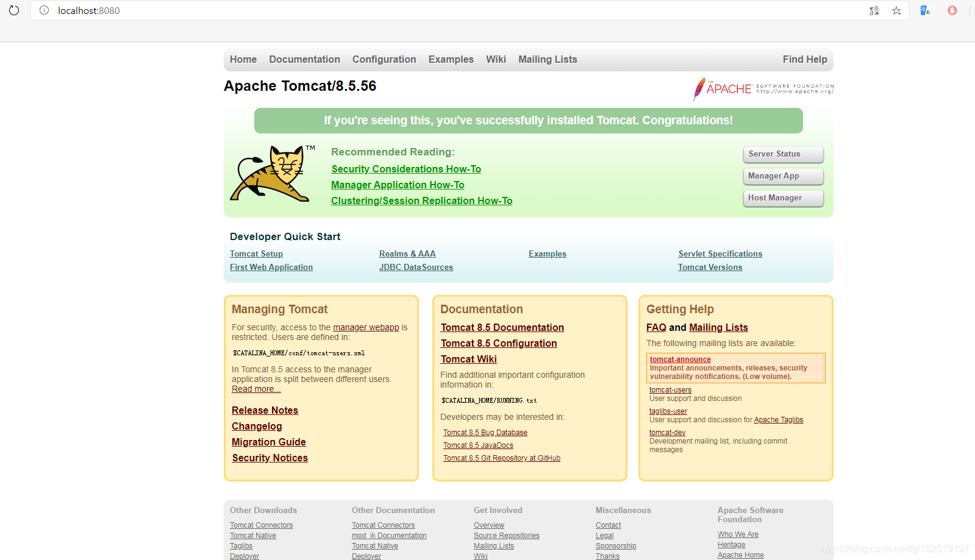Image resolution: width=975 pixels, height=560 pixels.
Task: Open Mailing Lists link in Getting Help
Action: coord(718,327)
